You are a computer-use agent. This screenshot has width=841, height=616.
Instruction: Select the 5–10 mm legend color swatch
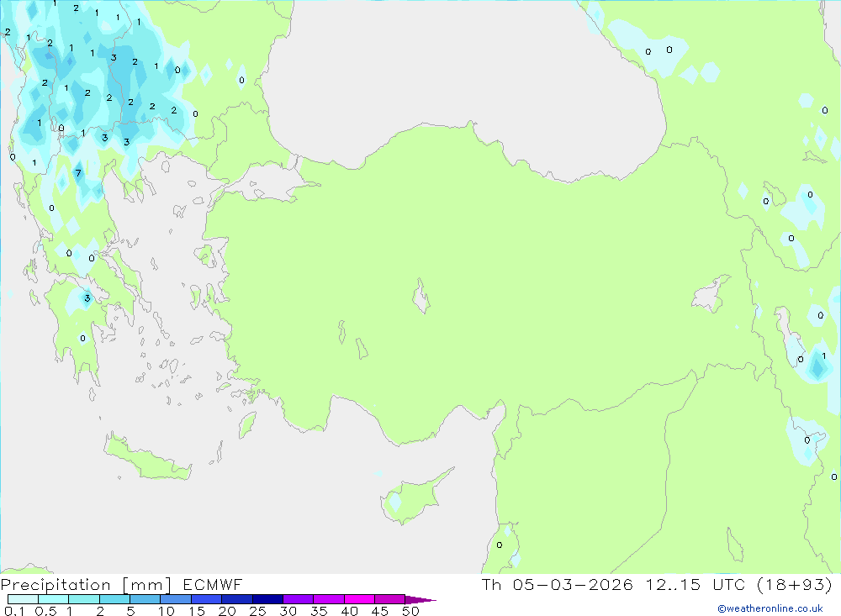145,599
